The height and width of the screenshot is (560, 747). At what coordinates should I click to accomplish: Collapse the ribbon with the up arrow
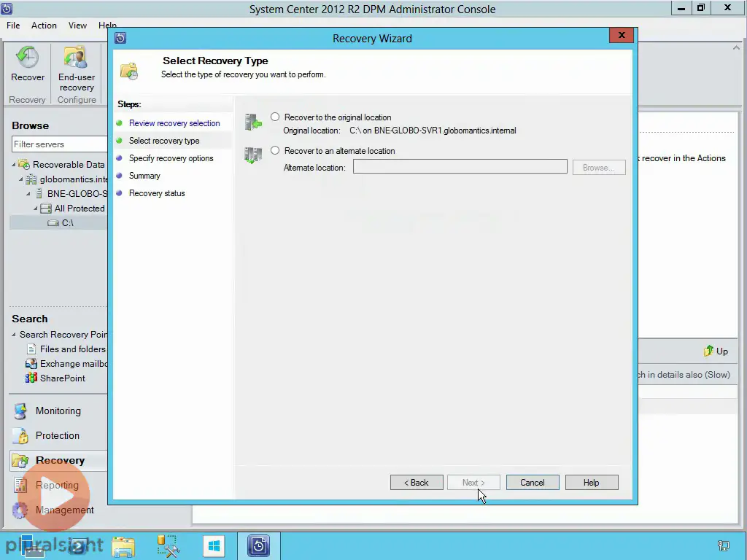[736, 47]
